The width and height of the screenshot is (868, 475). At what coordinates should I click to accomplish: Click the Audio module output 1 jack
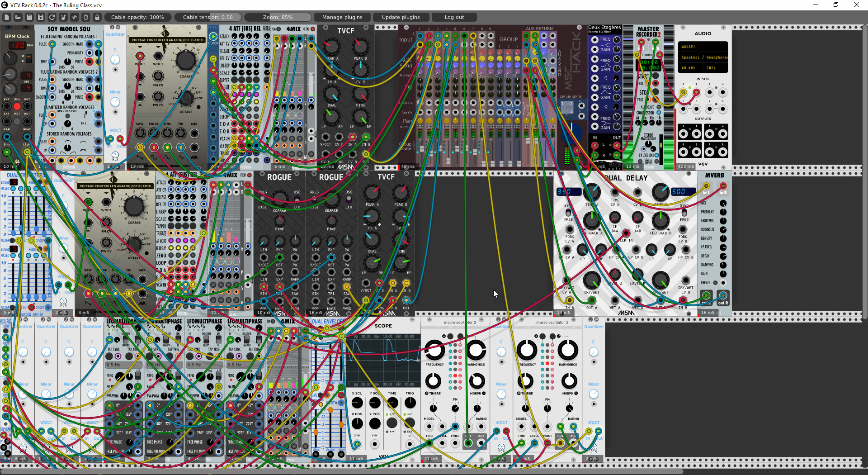coord(684,133)
